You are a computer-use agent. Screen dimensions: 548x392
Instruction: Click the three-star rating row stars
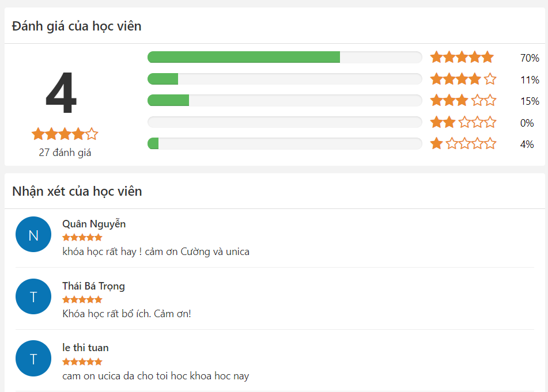pos(462,101)
